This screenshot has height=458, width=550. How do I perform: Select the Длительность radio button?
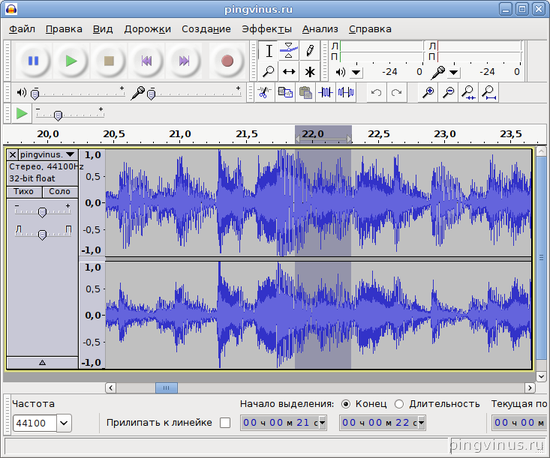(x=399, y=404)
